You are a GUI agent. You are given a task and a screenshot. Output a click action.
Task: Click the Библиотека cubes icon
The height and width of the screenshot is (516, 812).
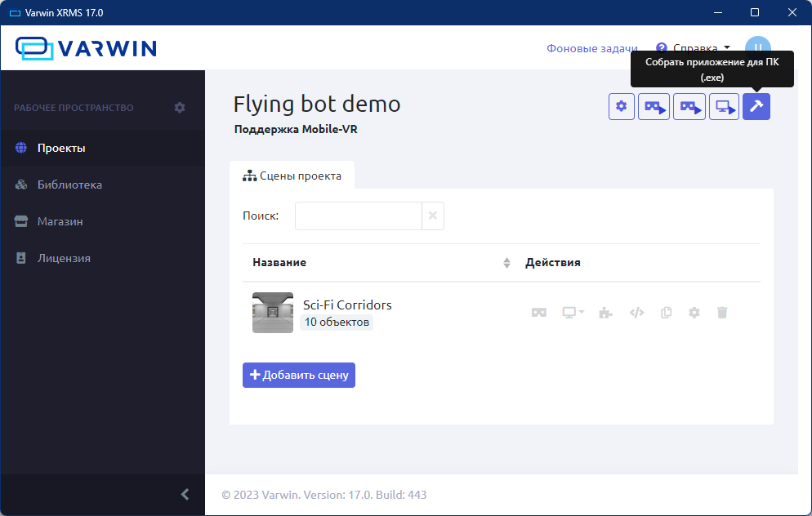point(20,185)
